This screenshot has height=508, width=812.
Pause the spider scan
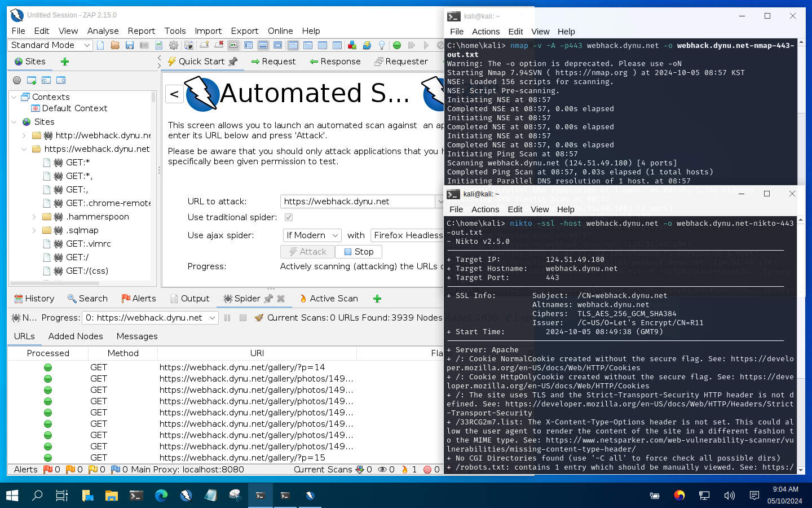coord(227,318)
